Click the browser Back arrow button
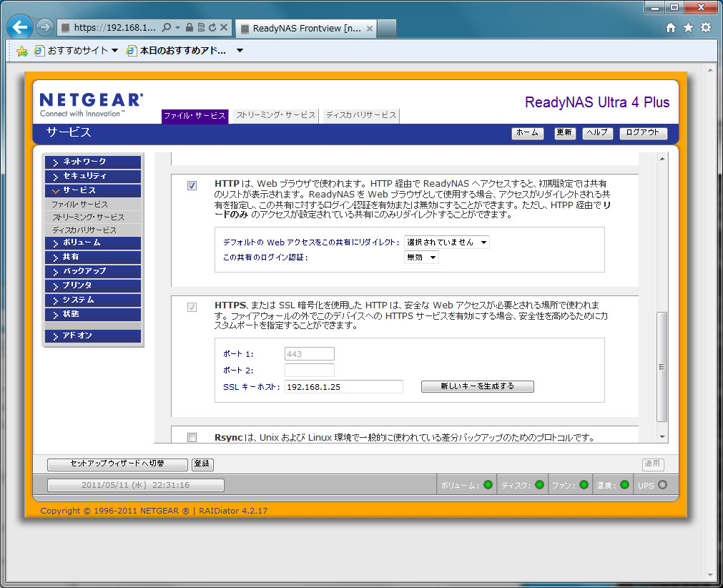This screenshot has width=723, height=588. tap(20, 27)
